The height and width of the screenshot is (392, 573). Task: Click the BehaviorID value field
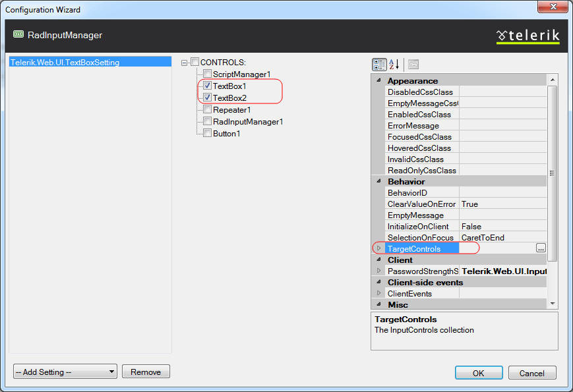coord(503,192)
